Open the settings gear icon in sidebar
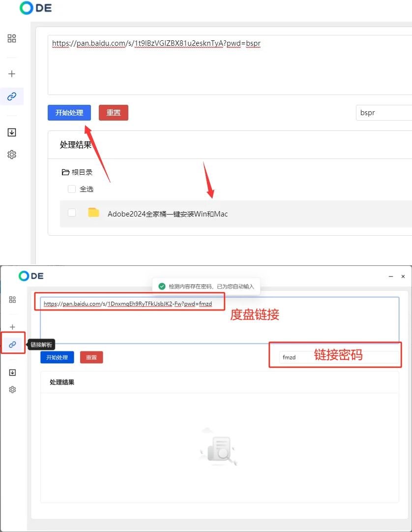Screen dimensions: 412x532 [x=11, y=154]
